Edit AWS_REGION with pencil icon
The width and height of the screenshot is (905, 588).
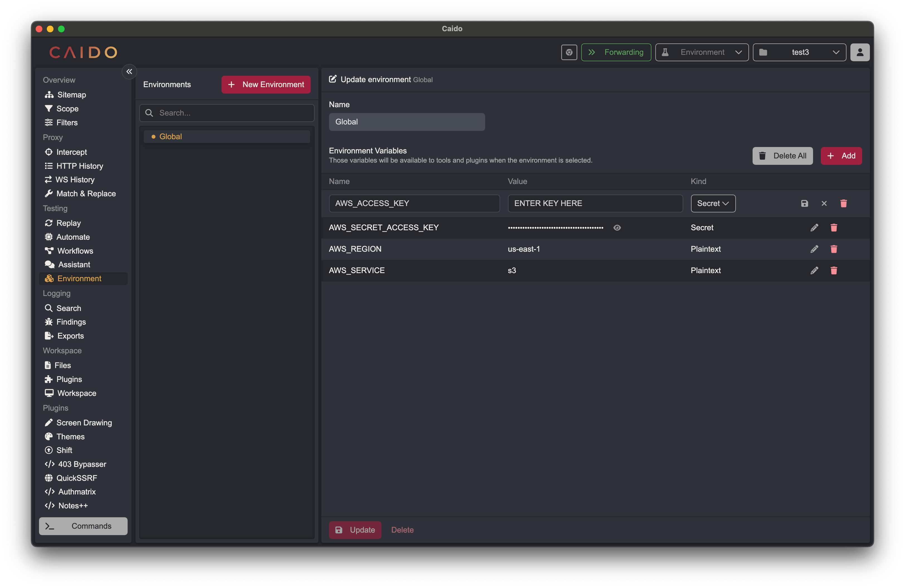(814, 249)
